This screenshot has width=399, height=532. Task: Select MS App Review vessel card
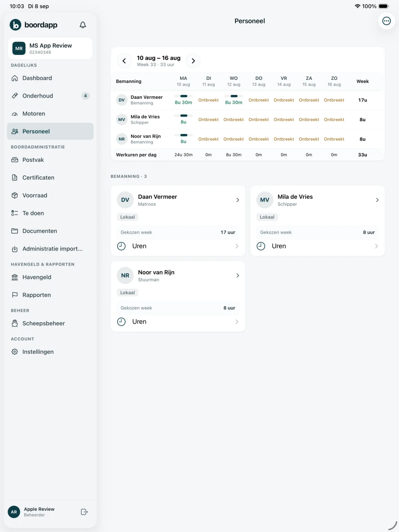pos(50,48)
